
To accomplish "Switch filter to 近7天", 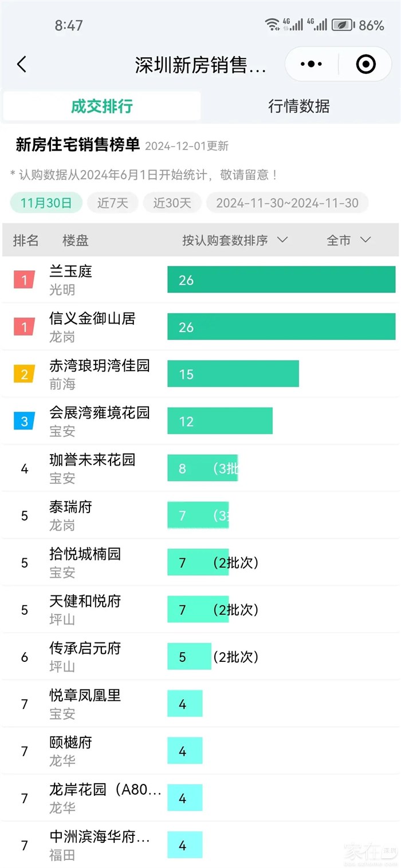I will coord(113,203).
